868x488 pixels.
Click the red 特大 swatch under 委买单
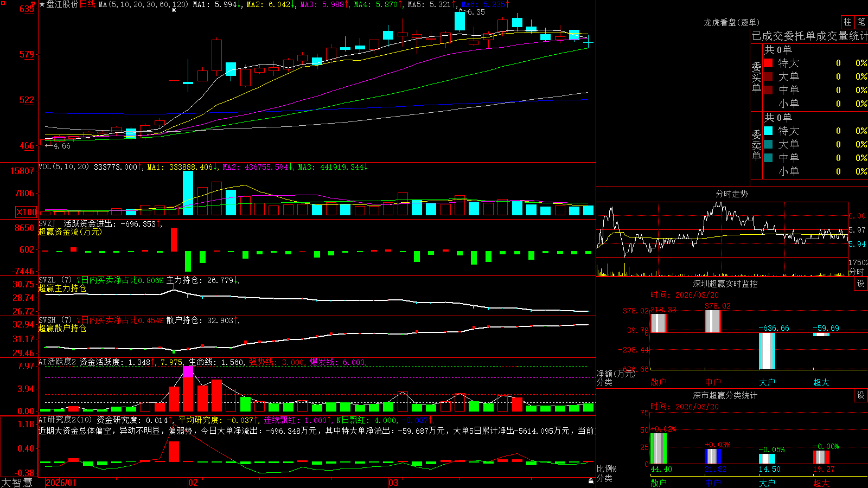point(768,63)
